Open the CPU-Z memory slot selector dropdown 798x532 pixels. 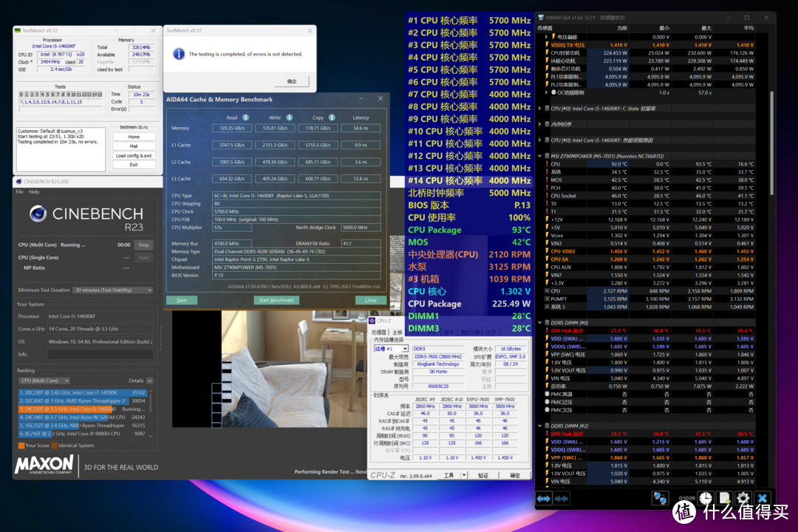[391, 349]
